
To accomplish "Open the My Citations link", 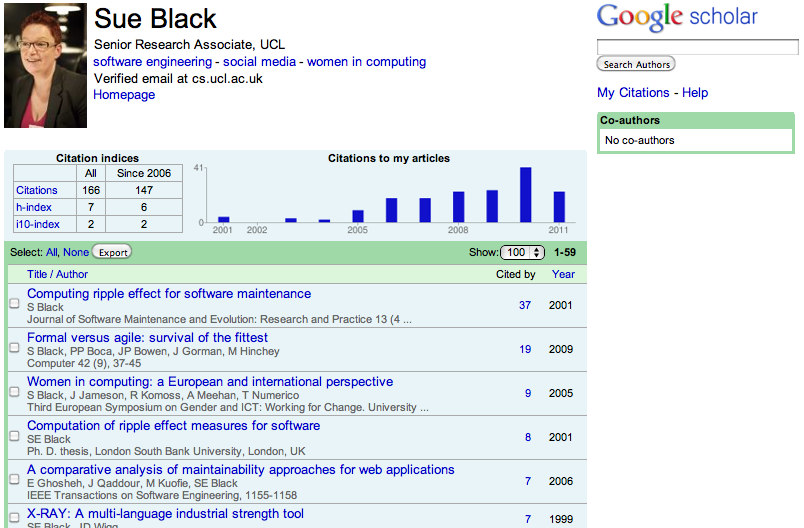I will (633, 92).
